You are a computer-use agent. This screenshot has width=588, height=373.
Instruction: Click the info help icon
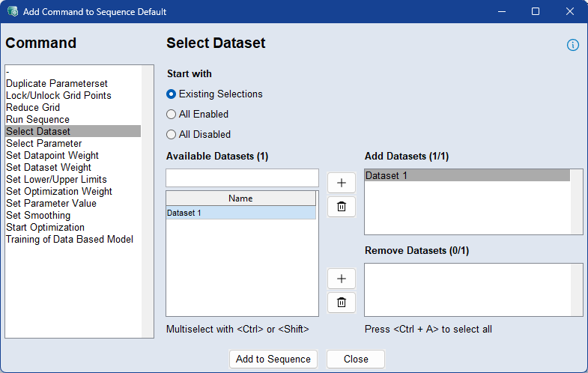pyautogui.click(x=573, y=45)
